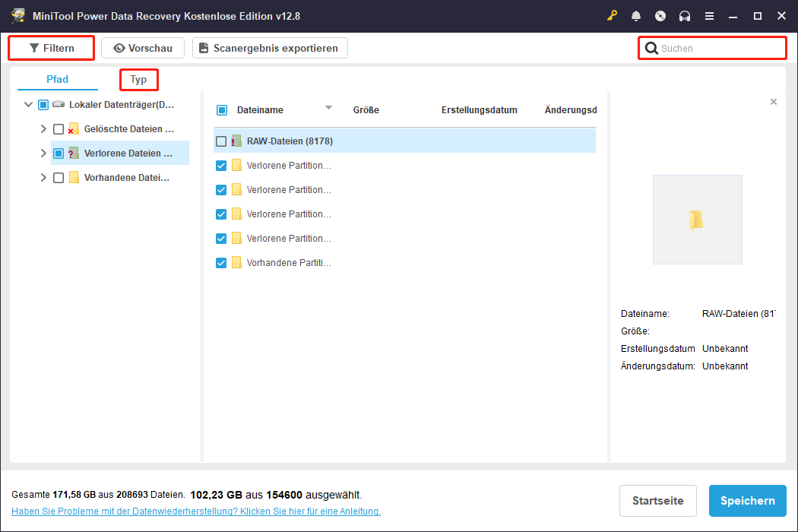Click the Startseite button
Screen dimensions: 798x532
pyautogui.click(x=657, y=500)
